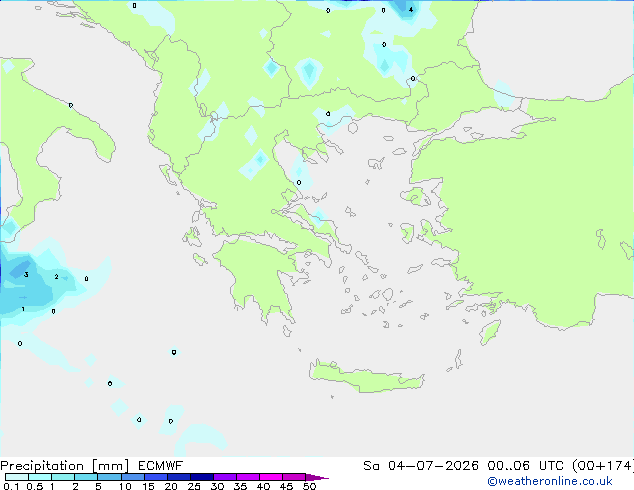Viewport: 634px width, 490px height.
Task: Click the legend label '0.1'
Action: 11,486
